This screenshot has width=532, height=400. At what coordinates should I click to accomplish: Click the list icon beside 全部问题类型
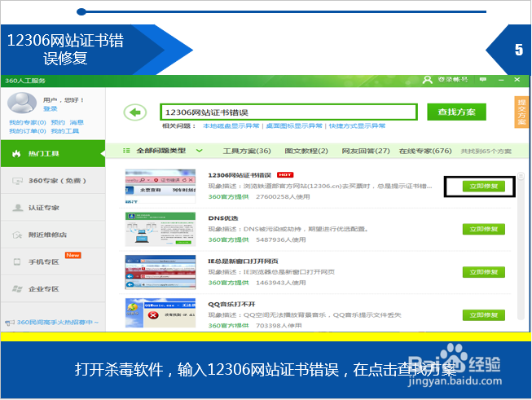126,151
